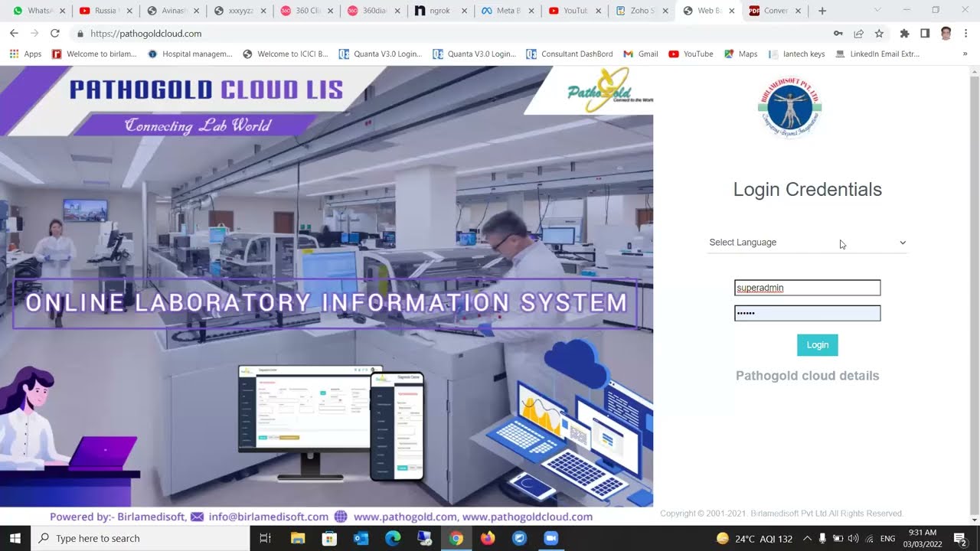Toggle the Chrome side panel icon
Image resolution: width=980 pixels, height=551 pixels.
[925, 34]
